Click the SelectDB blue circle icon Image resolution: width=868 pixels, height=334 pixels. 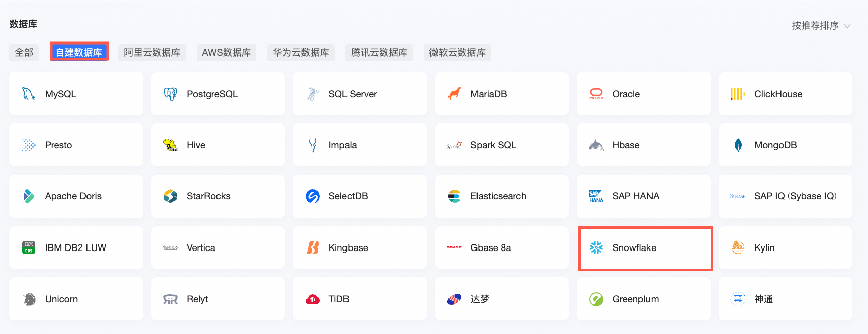[x=313, y=196]
